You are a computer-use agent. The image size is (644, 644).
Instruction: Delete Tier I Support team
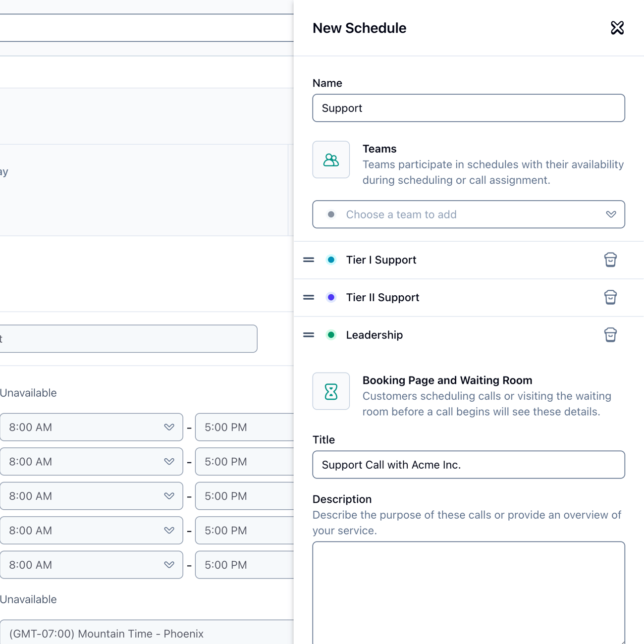610,260
